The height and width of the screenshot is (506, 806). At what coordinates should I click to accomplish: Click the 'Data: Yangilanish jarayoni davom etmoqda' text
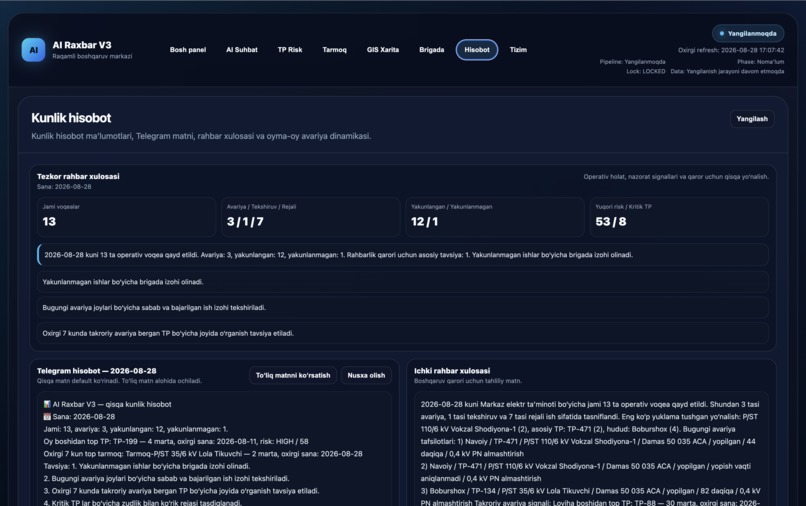(x=727, y=71)
